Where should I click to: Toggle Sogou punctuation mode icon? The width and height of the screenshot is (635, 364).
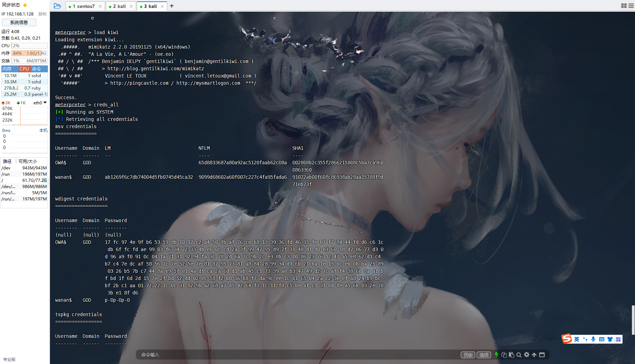pyautogui.click(x=585, y=339)
